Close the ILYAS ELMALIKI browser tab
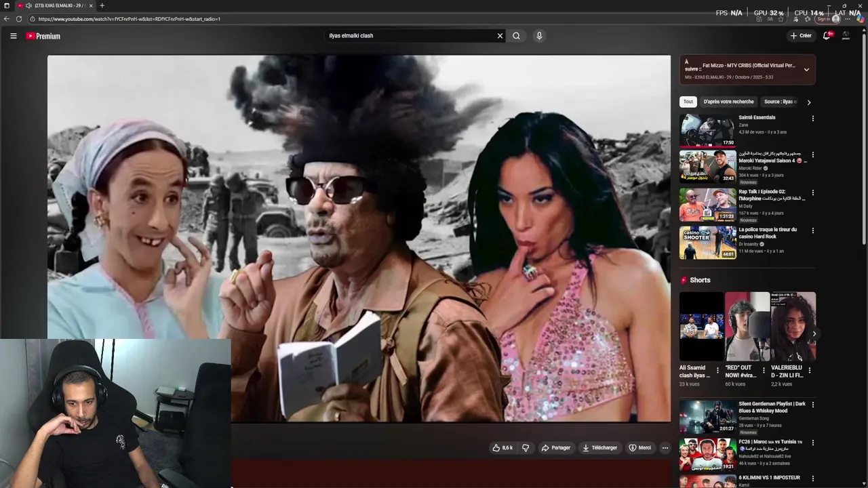 pyautogui.click(x=91, y=5)
